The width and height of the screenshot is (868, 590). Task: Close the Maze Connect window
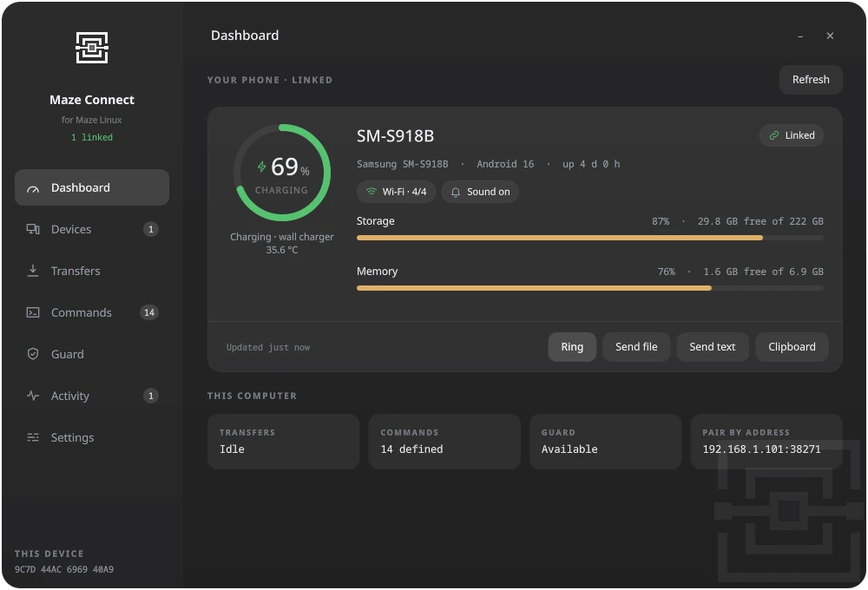(x=830, y=36)
